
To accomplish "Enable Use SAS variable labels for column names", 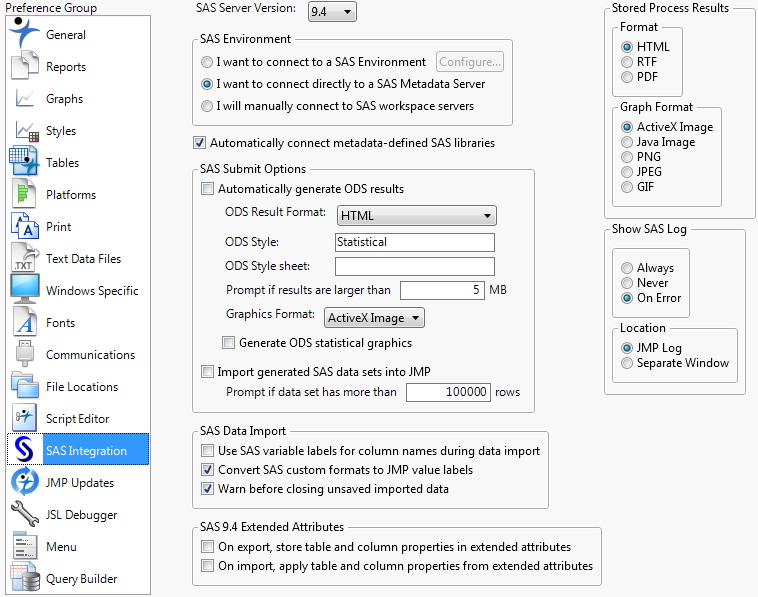I will (207, 451).
